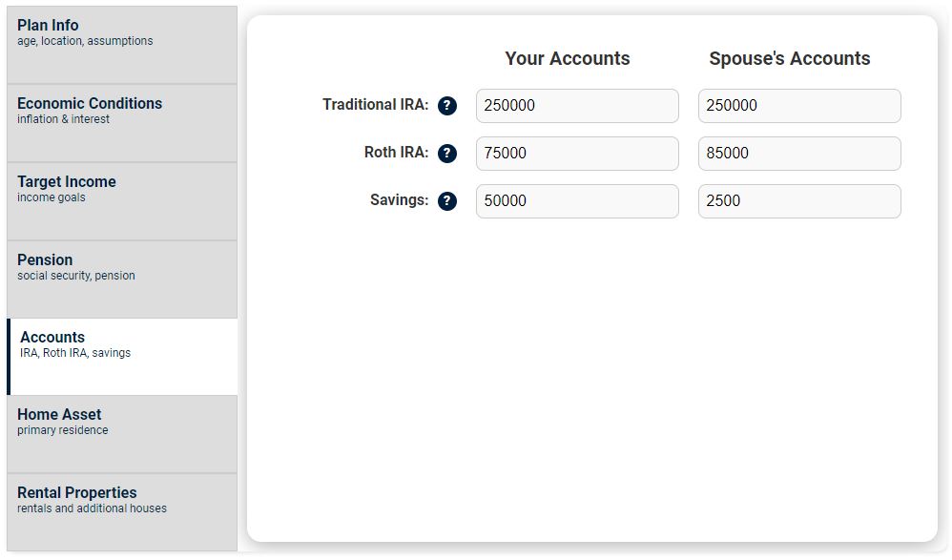Click the "Savings:" row label
This screenshot has height=560, width=952.
point(399,200)
